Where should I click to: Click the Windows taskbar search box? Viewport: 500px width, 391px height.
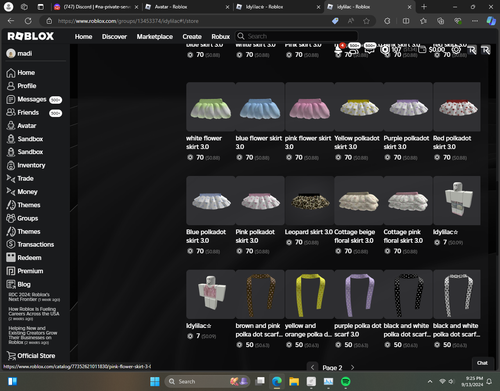pyautogui.click(x=208, y=381)
